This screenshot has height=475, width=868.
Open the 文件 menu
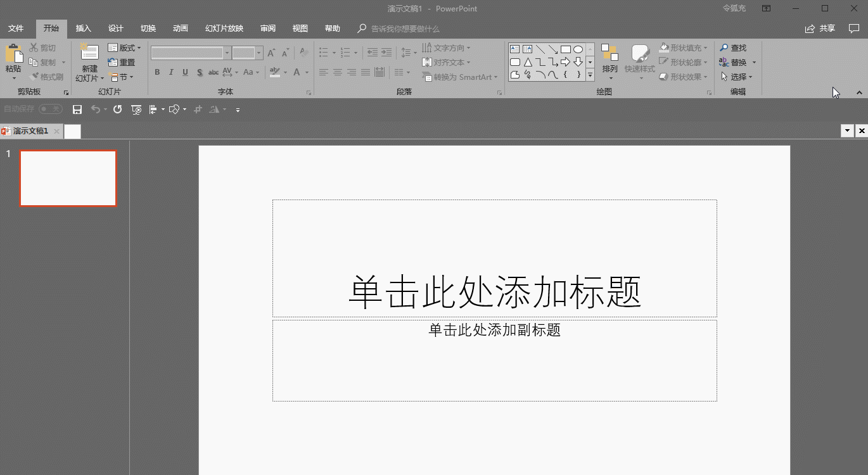click(17, 28)
